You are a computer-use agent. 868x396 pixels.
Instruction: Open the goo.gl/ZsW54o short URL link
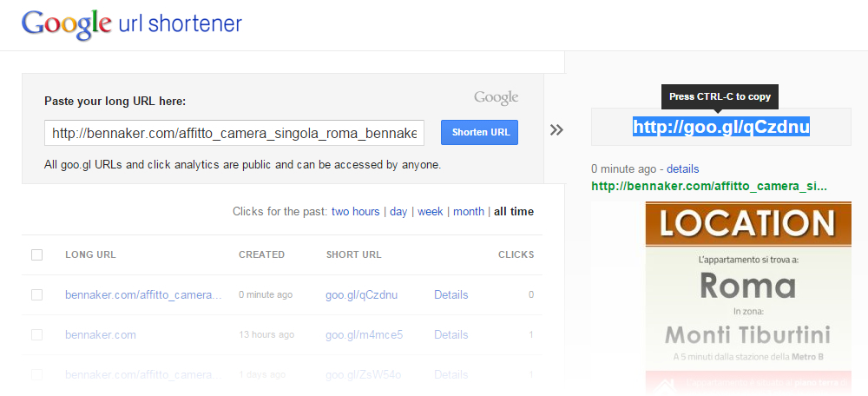363,374
